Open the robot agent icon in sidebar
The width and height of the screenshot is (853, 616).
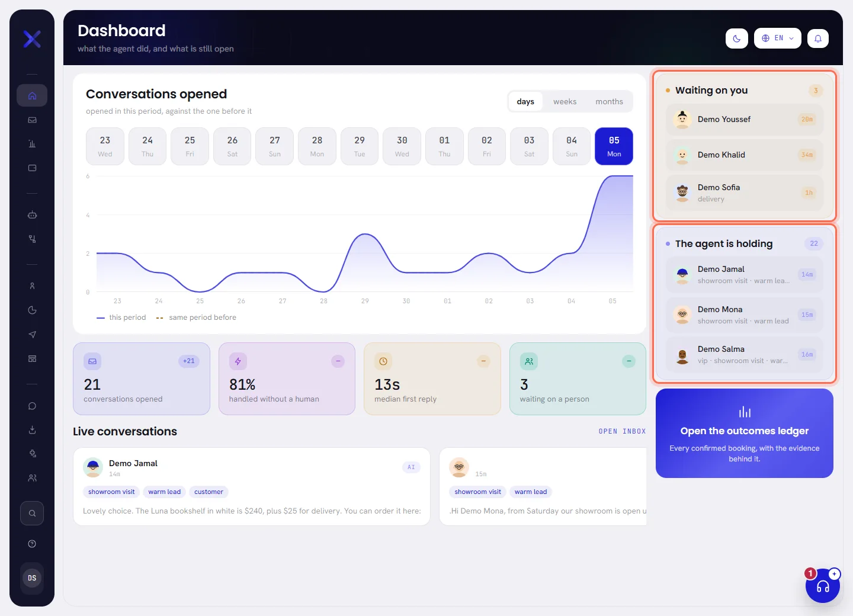(32, 215)
